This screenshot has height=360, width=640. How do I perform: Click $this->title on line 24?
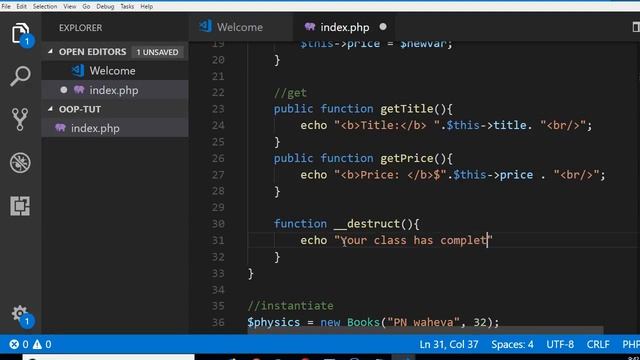click(x=486, y=125)
